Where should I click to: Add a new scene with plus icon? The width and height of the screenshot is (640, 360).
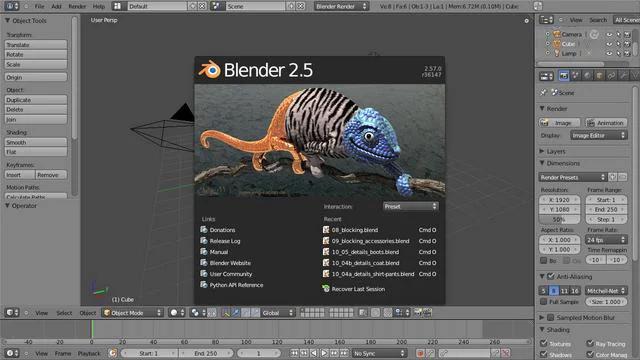[x=291, y=6]
